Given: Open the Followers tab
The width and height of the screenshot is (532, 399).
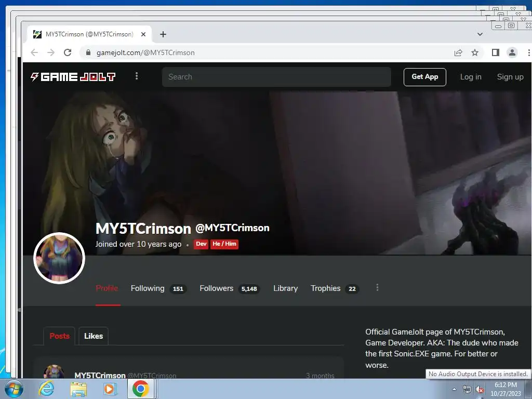Looking at the screenshot, I should pos(230,288).
